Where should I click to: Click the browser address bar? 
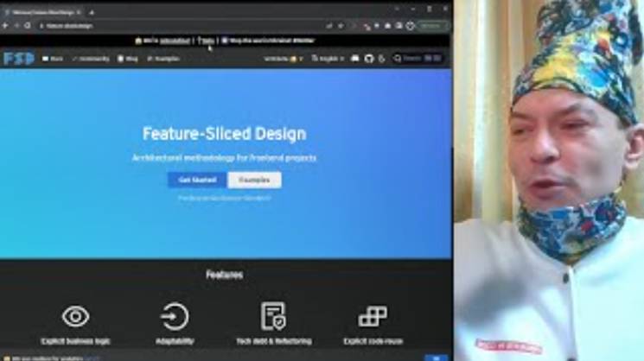181,25
